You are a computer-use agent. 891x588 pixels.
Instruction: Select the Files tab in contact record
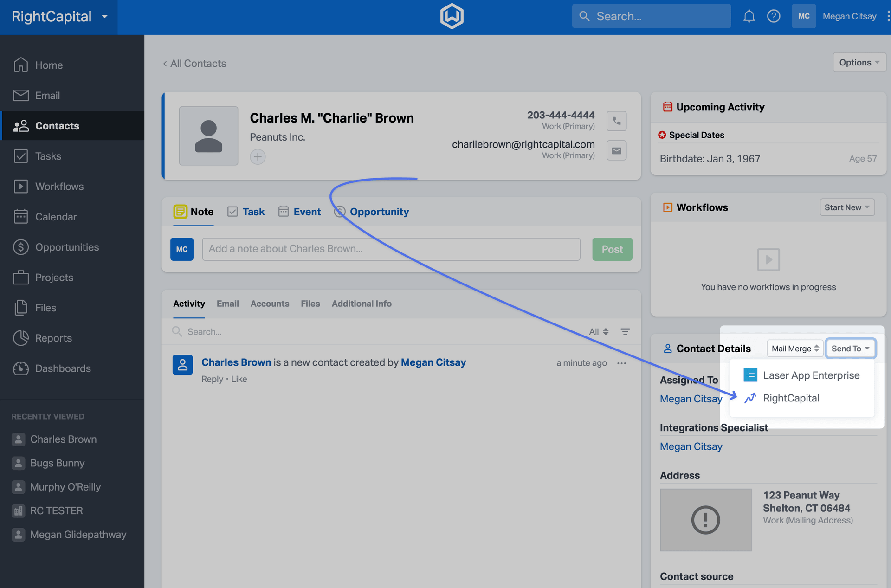(x=310, y=304)
